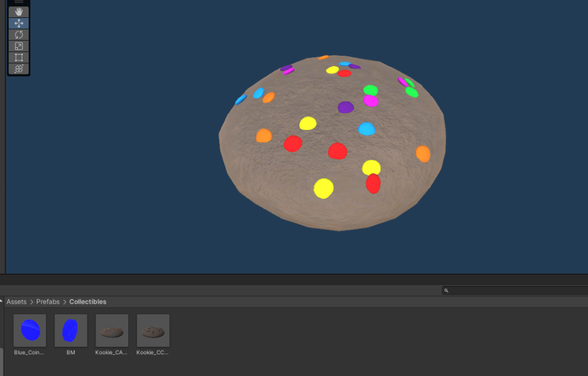Screen dimensions: 588x376
Task: Click the Collectibles breadcrumb label
Action: click(x=87, y=302)
